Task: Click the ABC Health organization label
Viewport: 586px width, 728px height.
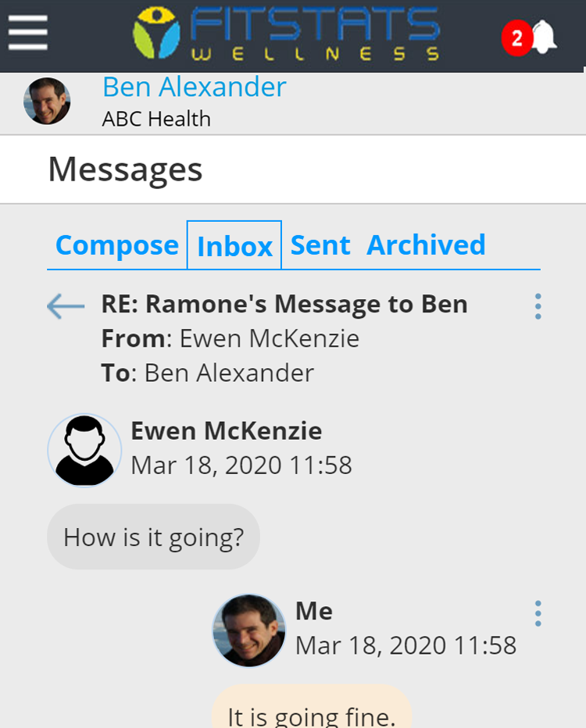Action: click(156, 119)
